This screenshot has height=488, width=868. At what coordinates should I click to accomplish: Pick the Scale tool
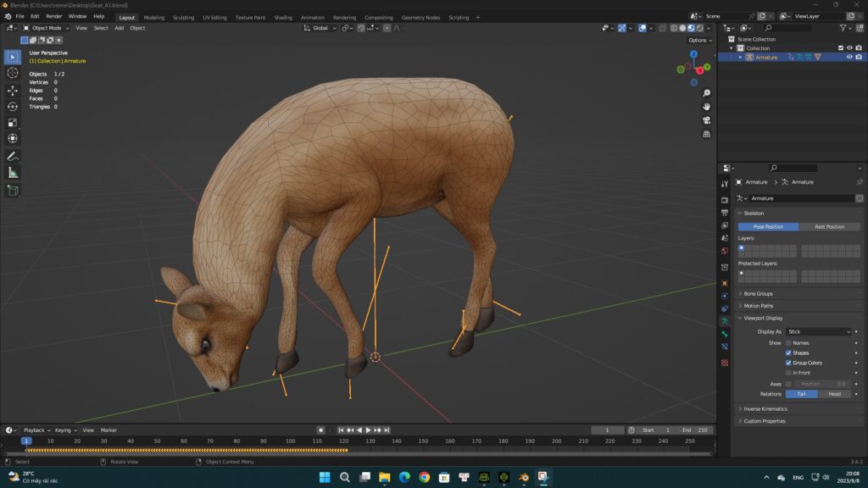(12, 123)
